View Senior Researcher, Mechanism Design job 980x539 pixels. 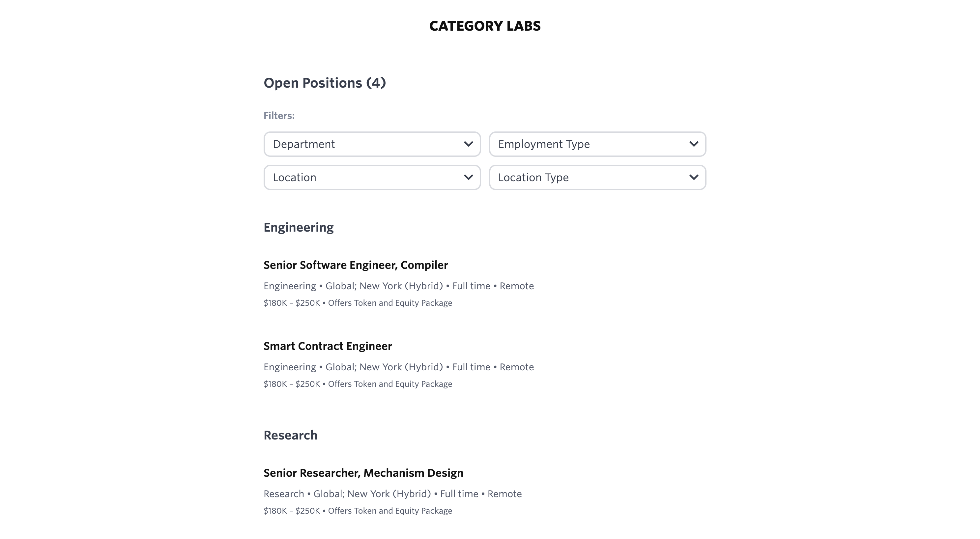click(363, 473)
